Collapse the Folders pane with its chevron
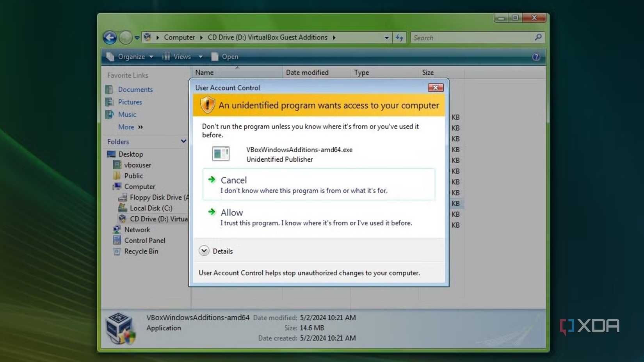644x362 pixels. click(x=183, y=141)
